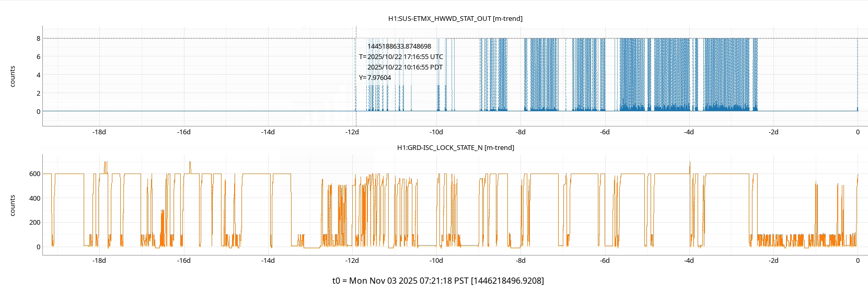The image size is (868, 290).
Task: Click the 600 tick label on lower y-axis
Action: (35, 173)
